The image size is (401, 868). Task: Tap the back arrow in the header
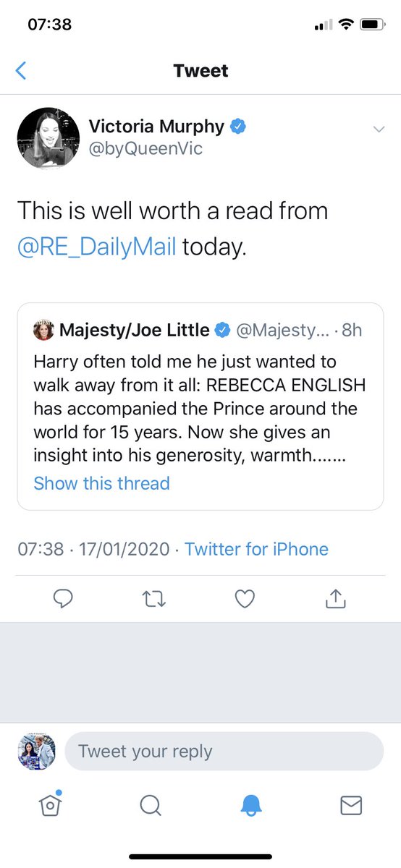[x=21, y=71]
